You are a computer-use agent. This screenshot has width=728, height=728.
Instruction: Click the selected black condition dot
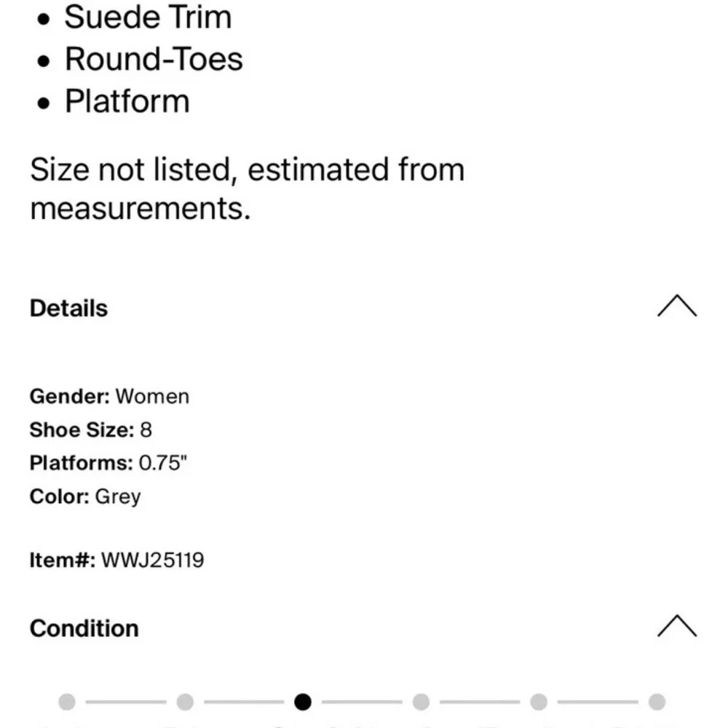(x=303, y=702)
